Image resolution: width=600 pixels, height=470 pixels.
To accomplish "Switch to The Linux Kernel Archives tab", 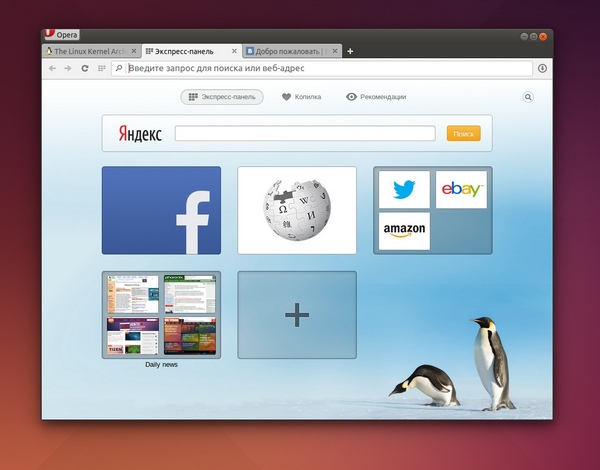I will click(91, 51).
